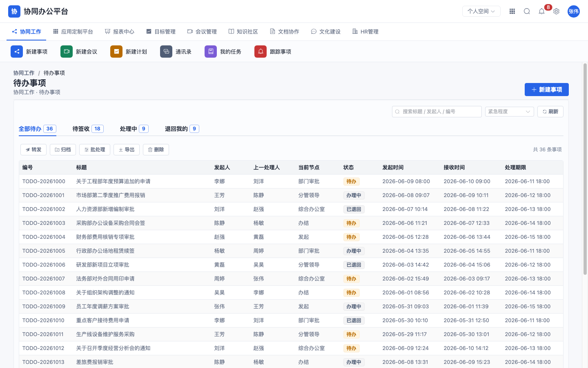
Task: Click 已退回 status tag in row TODO-20261002
Action: coord(354,209)
